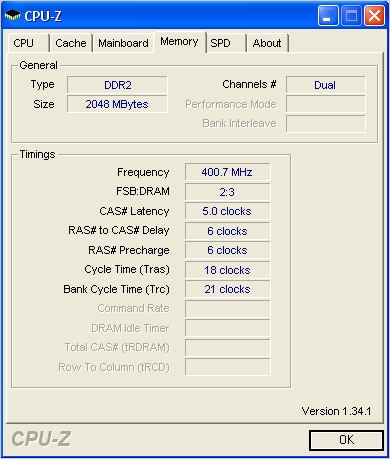Click the Performance Mode label
Image resolution: width=390 pixels, height=459 pixels.
231,104
